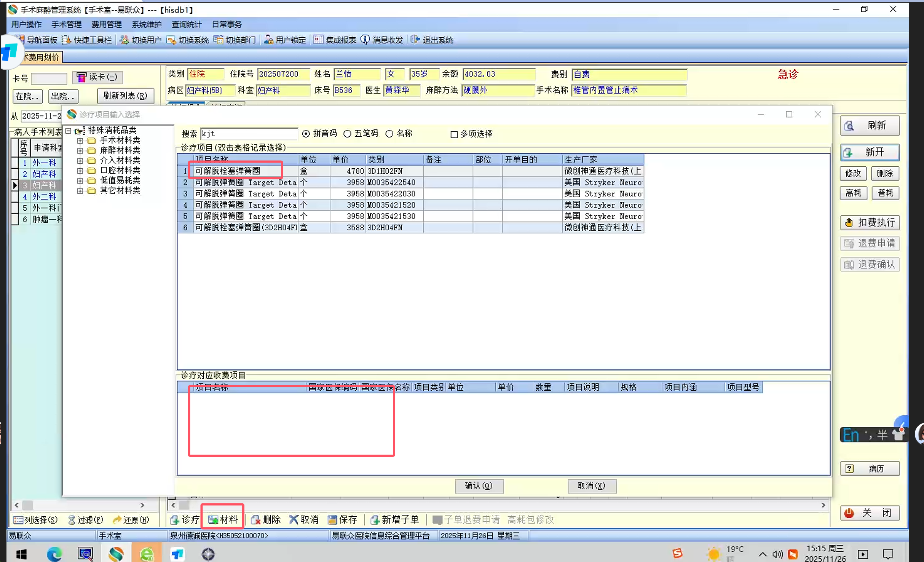The image size is (924, 562).
Task: Select the 名称 search radio option
Action: click(x=389, y=134)
